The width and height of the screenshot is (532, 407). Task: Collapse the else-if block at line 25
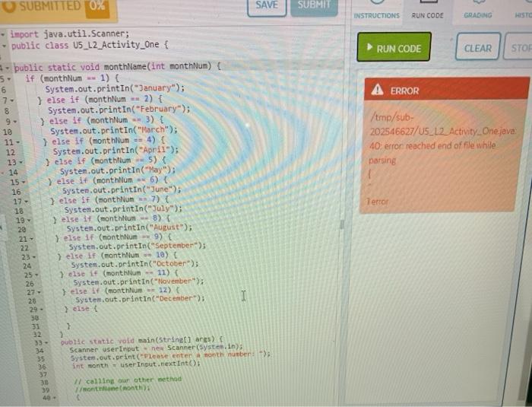pyautogui.click(x=36, y=275)
